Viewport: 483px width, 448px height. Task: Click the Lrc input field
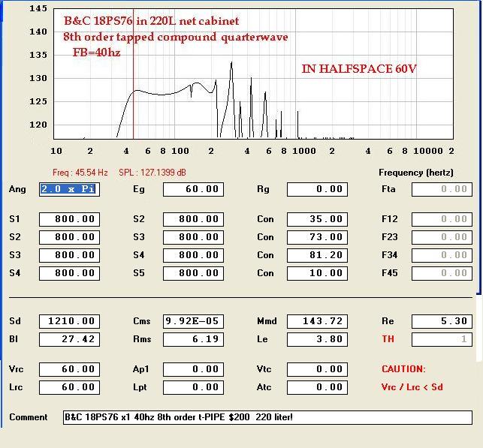69,387
